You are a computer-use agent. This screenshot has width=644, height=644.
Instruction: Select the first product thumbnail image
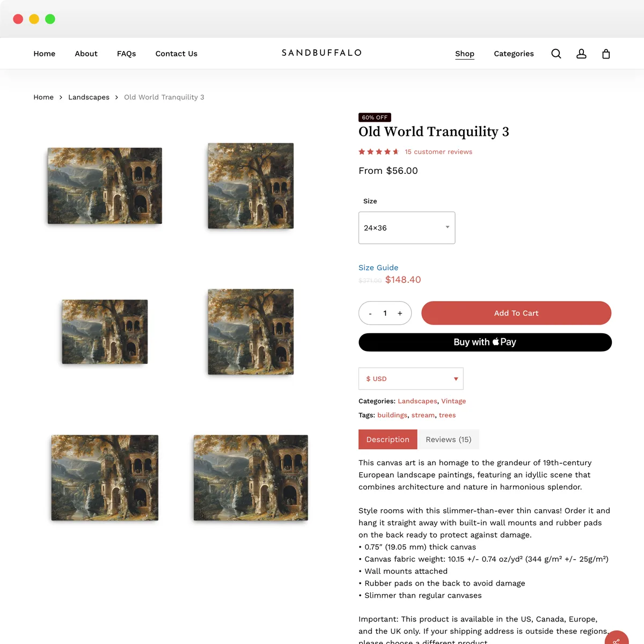pos(105,186)
